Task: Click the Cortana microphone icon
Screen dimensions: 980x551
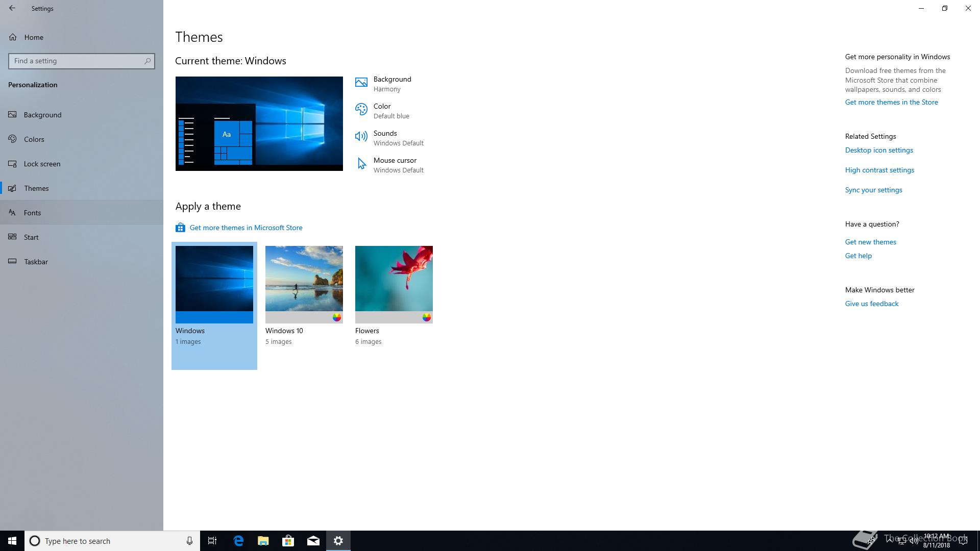Action: [189, 541]
